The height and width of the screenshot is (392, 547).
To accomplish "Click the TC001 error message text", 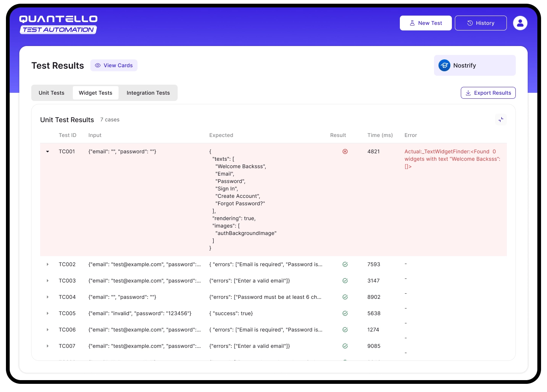I will click(453, 159).
